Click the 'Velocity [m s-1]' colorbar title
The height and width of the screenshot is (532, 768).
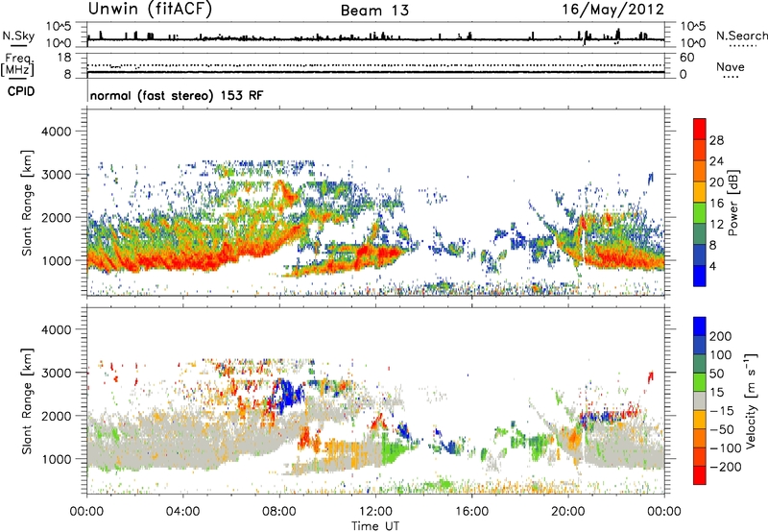click(x=751, y=400)
